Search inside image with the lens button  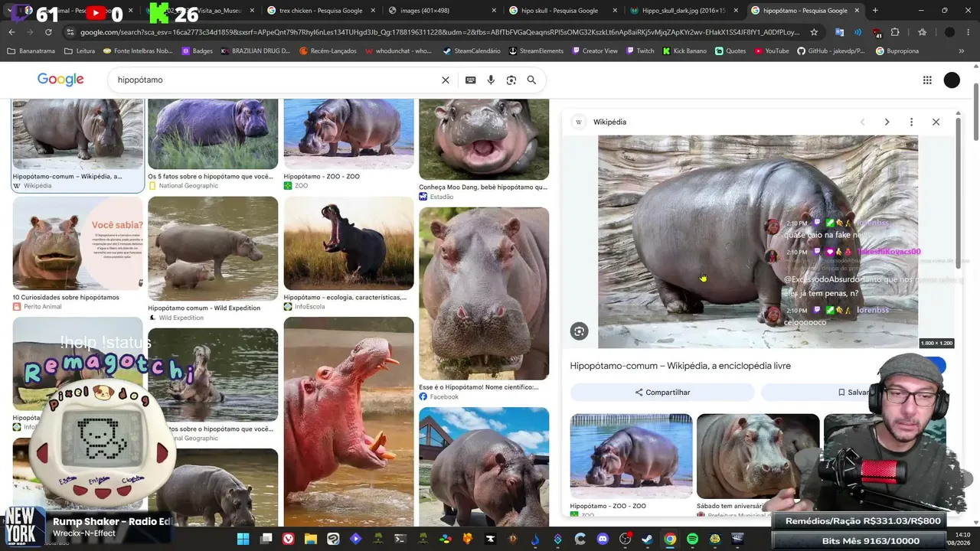(x=579, y=331)
